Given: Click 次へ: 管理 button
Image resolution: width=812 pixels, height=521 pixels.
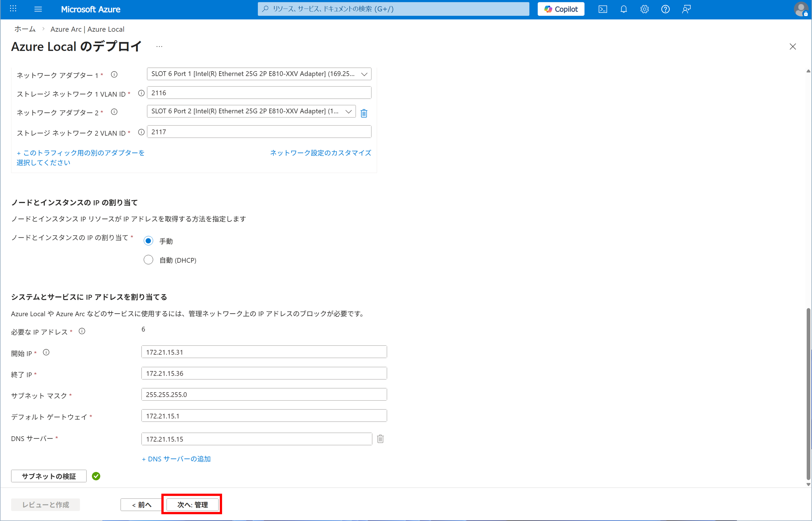Looking at the screenshot, I should [192, 505].
